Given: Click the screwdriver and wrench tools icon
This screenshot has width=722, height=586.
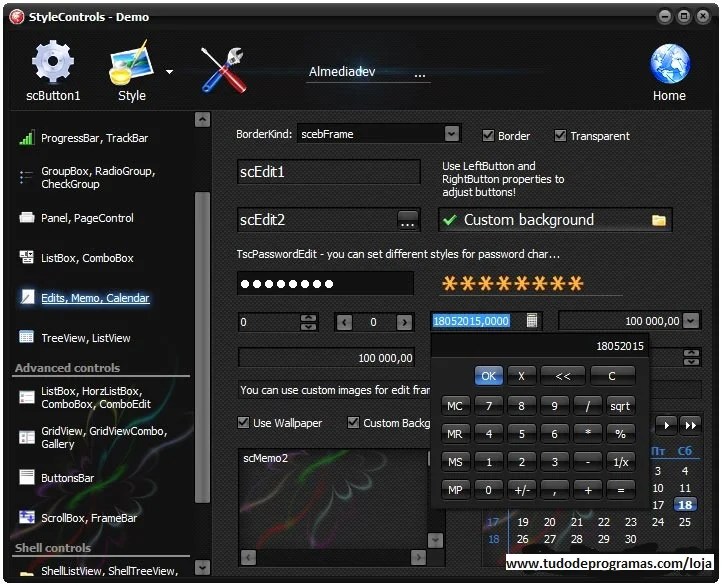Looking at the screenshot, I should tap(223, 70).
